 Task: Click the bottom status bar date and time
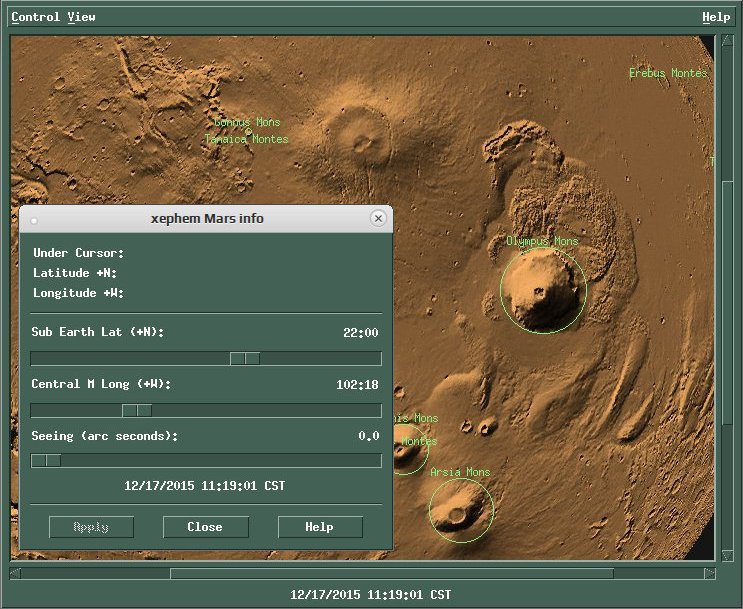(x=371, y=595)
